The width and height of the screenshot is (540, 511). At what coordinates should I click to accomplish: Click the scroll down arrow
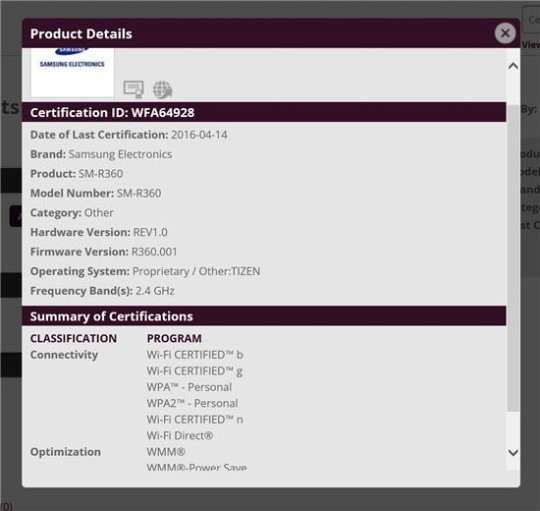point(513,452)
